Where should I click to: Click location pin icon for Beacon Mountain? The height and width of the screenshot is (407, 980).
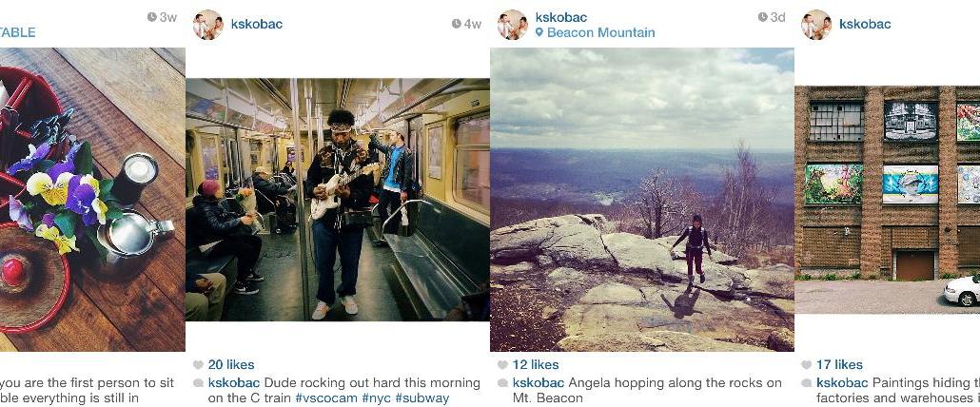tap(539, 32)
